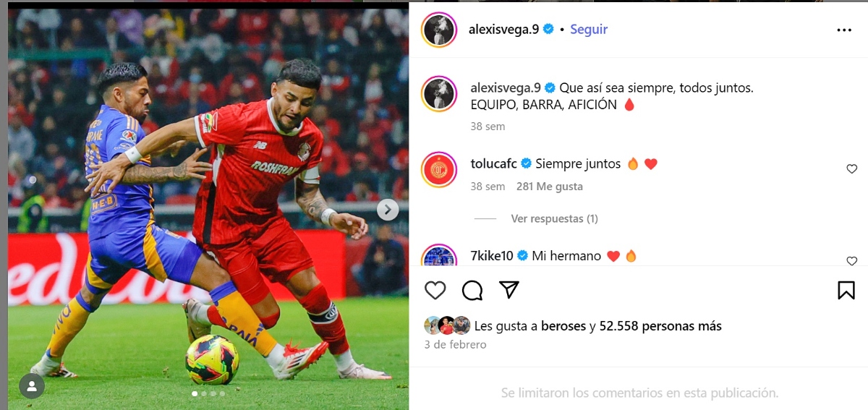Share the post with paper plane icon
Image resolution: width=868 pixels, height=410 pixels.
[x=510, y=290]
